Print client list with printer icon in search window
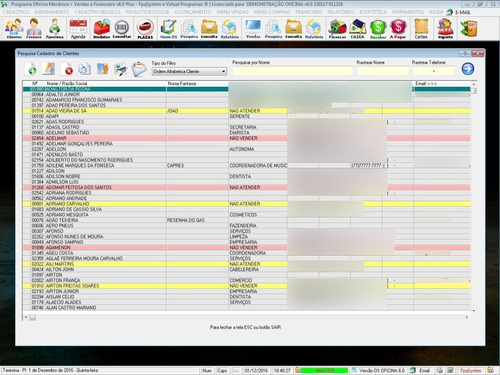 [x=85, y=69]
